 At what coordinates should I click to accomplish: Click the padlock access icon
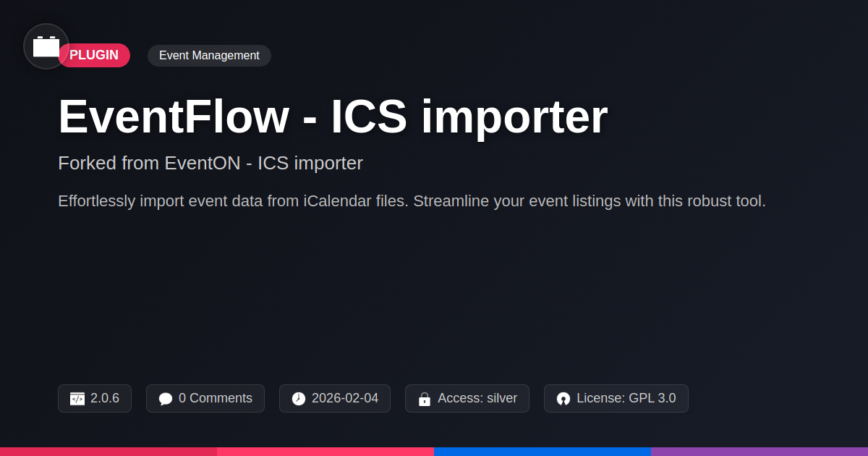pyautogui.click(x=425, y=399)
